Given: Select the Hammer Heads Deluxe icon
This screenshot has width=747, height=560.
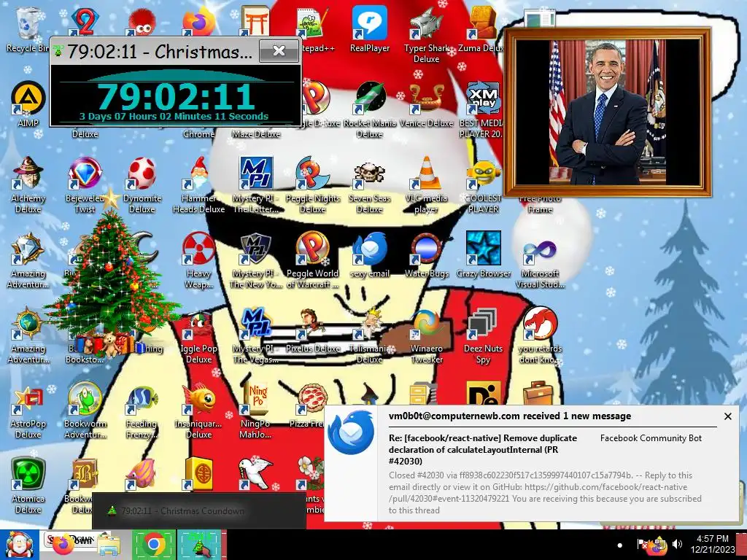Looking at the screenshot, I should coord(198,184).
